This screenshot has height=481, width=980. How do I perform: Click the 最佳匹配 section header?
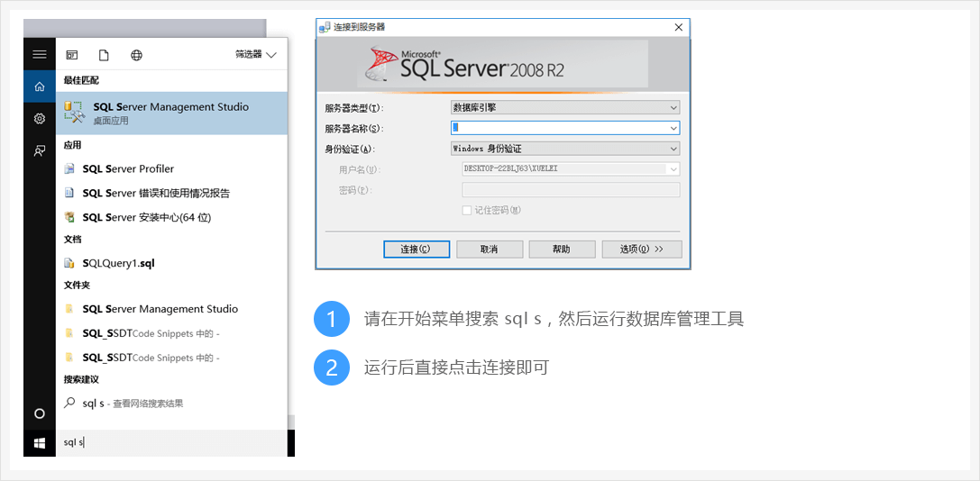81,80
